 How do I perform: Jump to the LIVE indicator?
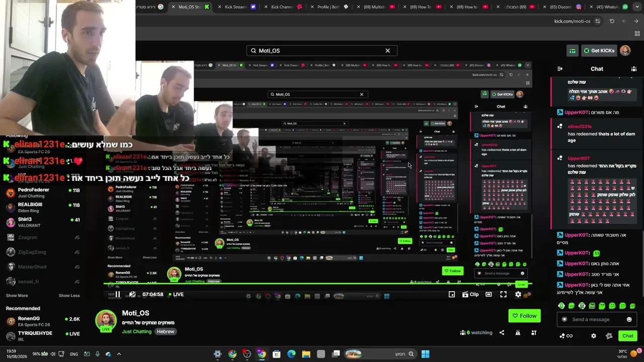tap(176, 295)
